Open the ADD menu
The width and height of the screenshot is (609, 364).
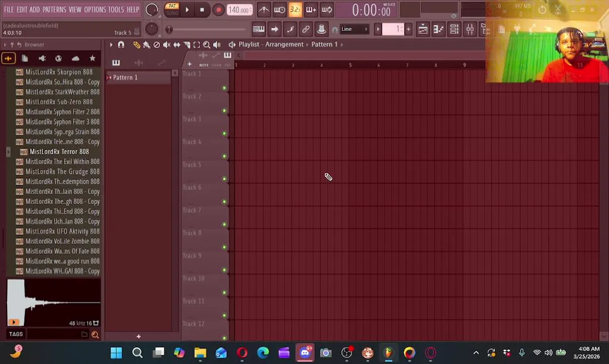click(34, 10)
